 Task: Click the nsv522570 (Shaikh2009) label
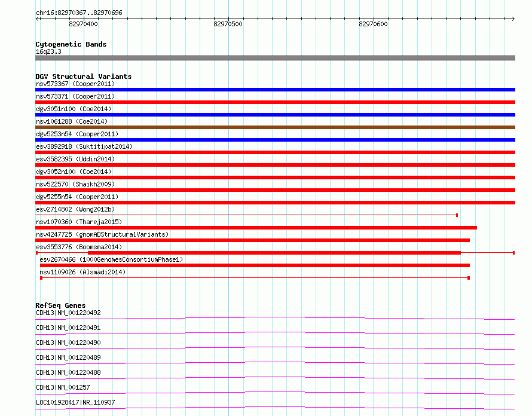coord(75,184)
